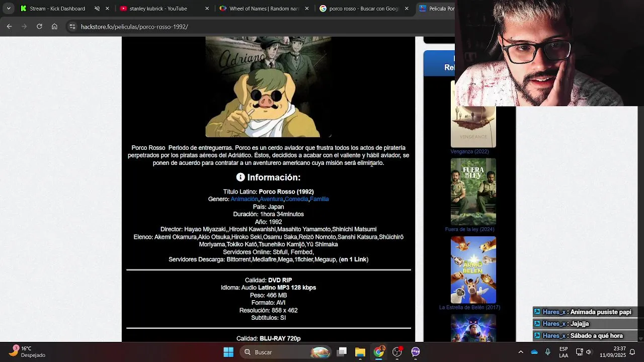644x362 pixels.
Task: Open Google Chrome from the taskbar
Action: click(379, 352)
